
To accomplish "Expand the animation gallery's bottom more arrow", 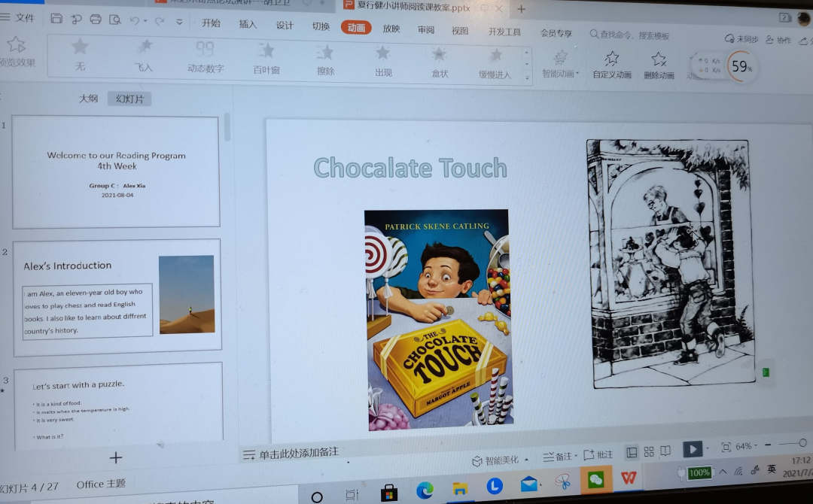I will [x=527, y=77].
